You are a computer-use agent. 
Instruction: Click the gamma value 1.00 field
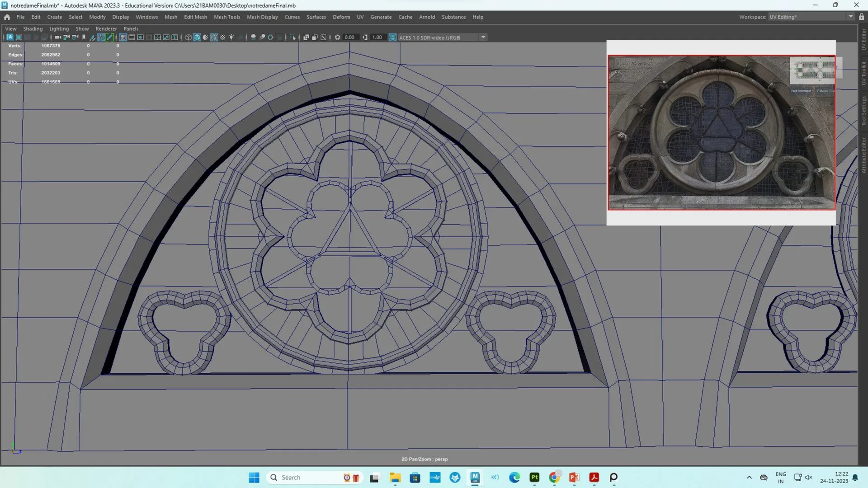377,37
